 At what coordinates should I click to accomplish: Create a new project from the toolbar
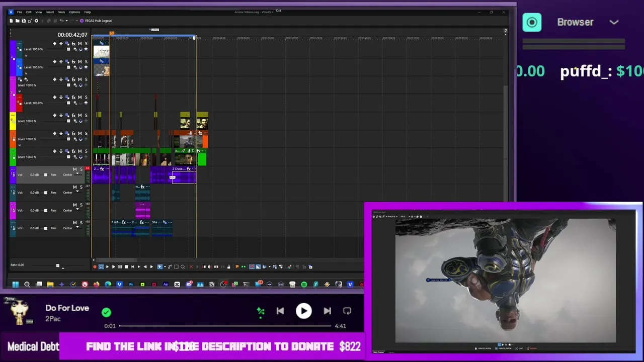click(11, 21)
